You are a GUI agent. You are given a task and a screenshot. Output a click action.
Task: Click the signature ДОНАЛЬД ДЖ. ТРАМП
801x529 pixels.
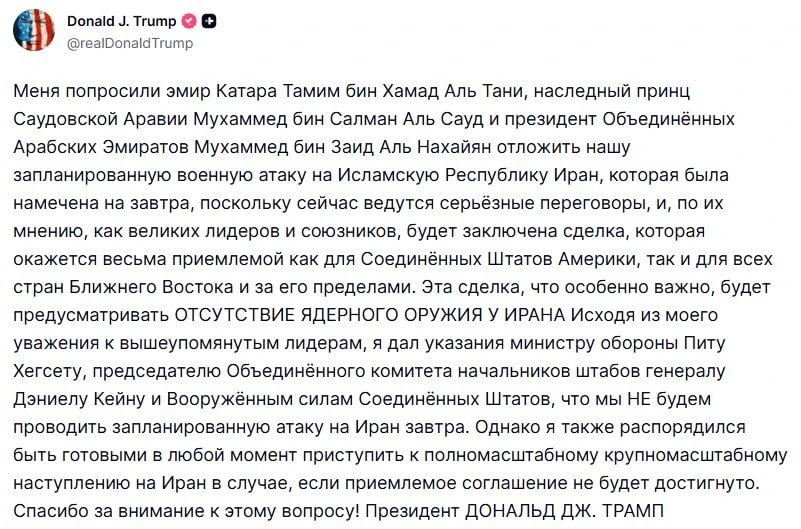(x=564, y=511)
